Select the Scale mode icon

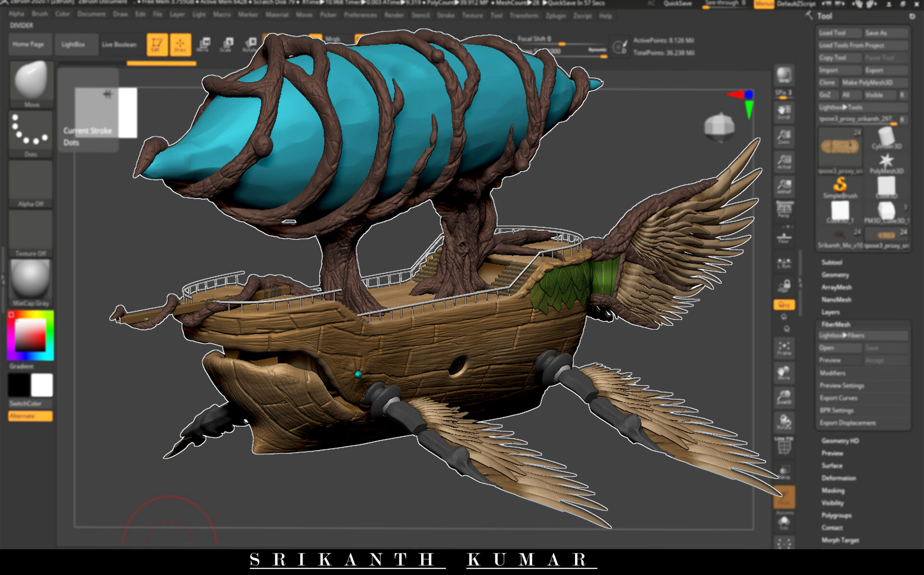[x=227, y=44]
